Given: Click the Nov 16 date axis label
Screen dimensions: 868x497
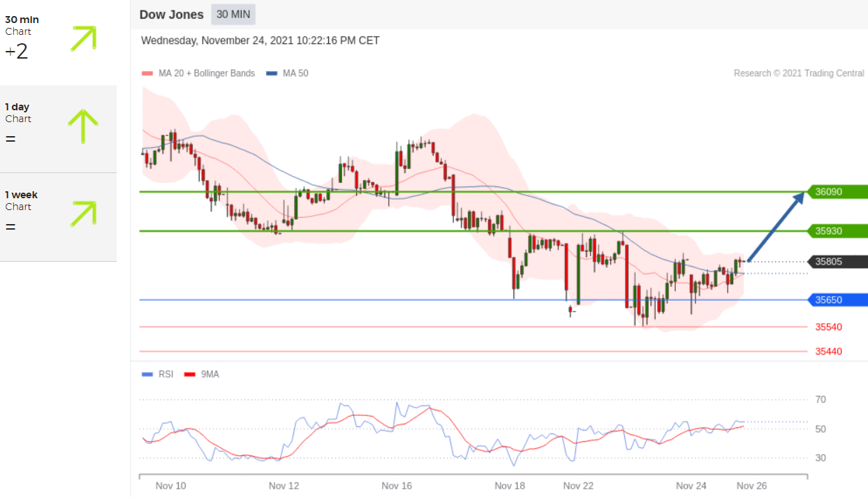Looking at the screenshot, I should coord(397,485).
